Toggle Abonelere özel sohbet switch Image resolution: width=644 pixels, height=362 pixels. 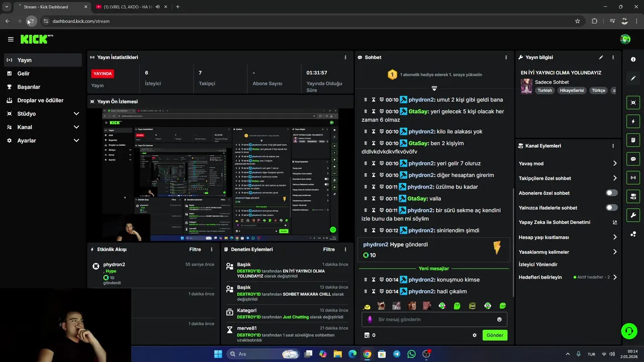(612, 193)
